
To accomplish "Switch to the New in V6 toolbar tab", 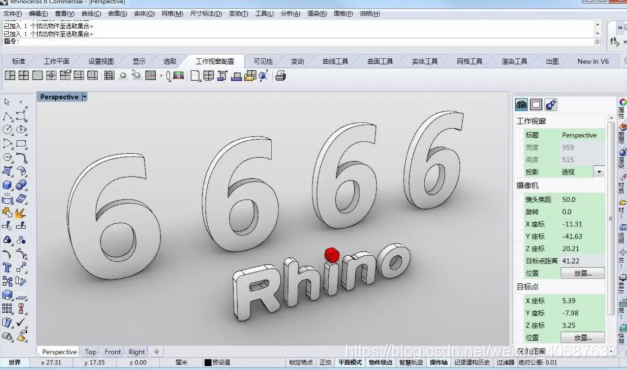I will [593, 61].
